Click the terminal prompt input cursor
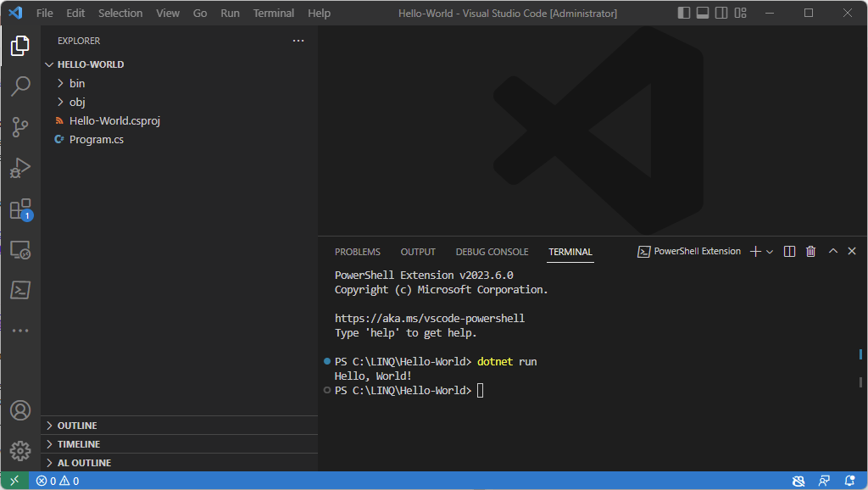Viewport: 868px width, 490px height. click(480, 390)
